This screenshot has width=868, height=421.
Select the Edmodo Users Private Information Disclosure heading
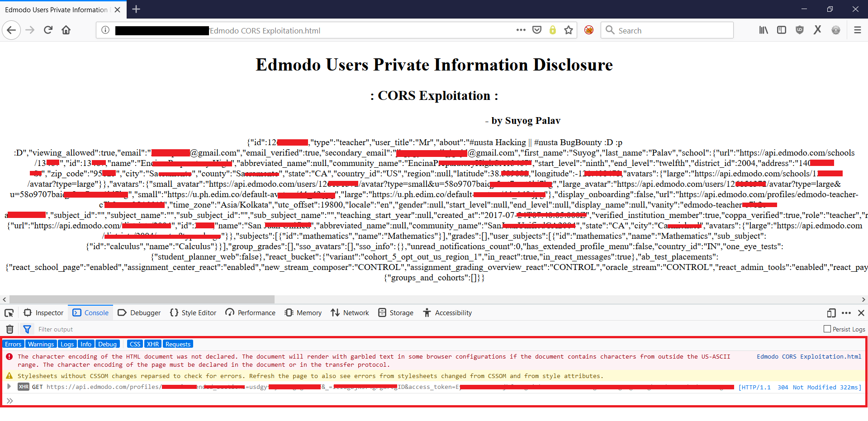click(434, 65)
